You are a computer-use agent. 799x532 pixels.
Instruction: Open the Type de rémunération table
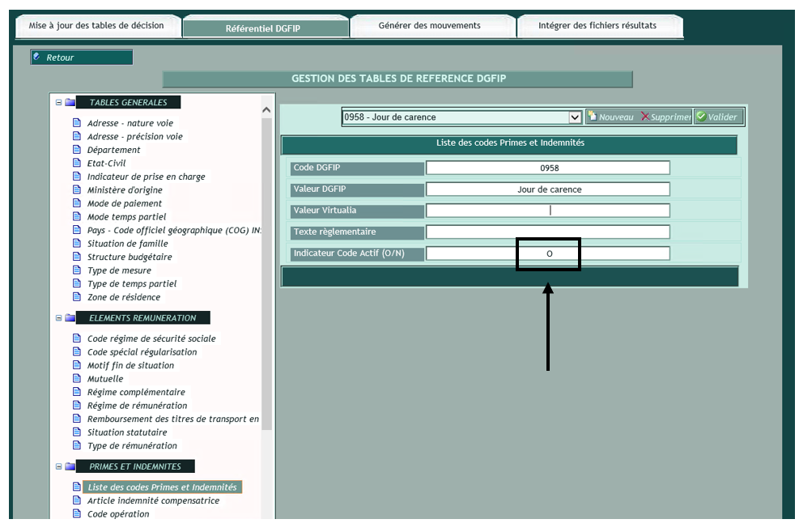point(132,446)
